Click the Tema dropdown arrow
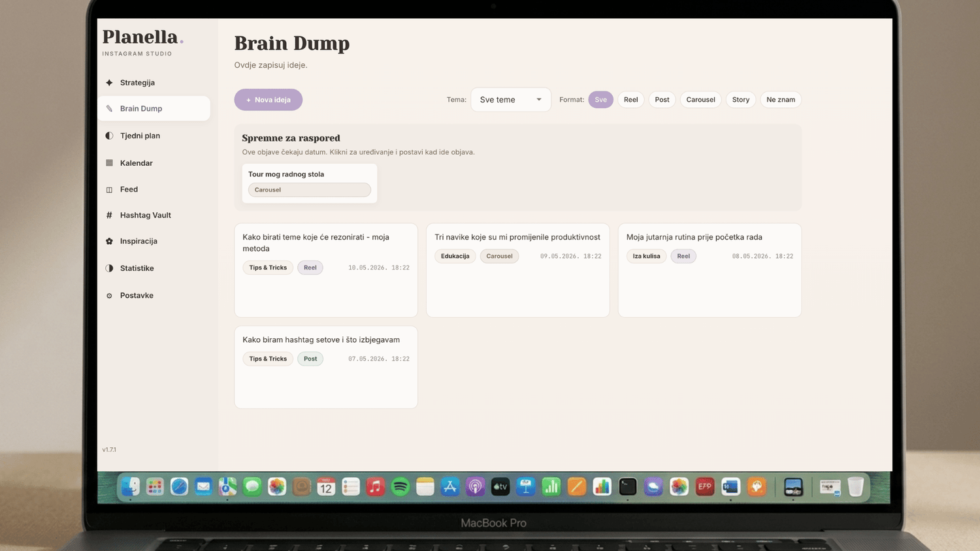 pyautogui.click(x=539, y=100)
